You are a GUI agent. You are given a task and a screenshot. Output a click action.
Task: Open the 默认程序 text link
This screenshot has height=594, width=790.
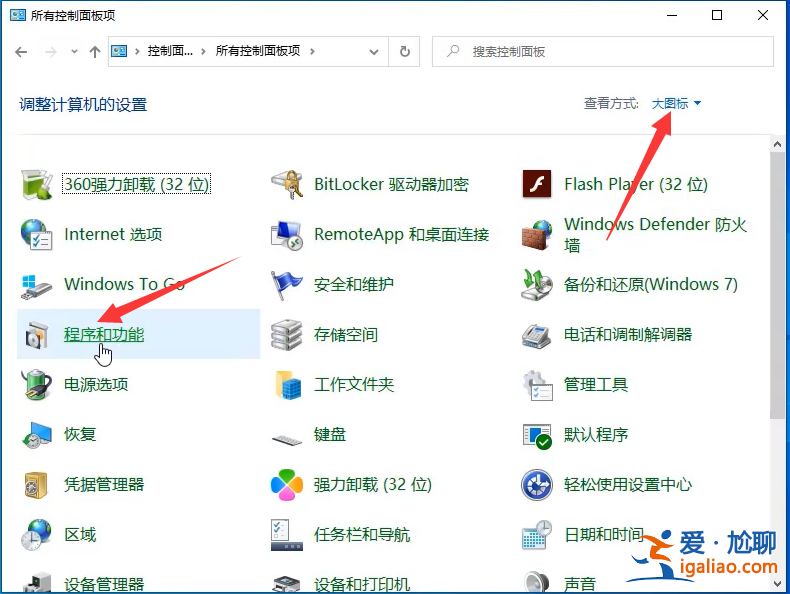(596, 434)
